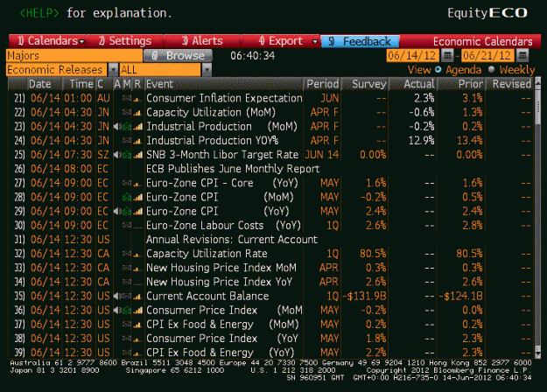547x392 pixels.
Task: Click the Actual value 12.9% for Industrial Production
Action: (421, 141)
